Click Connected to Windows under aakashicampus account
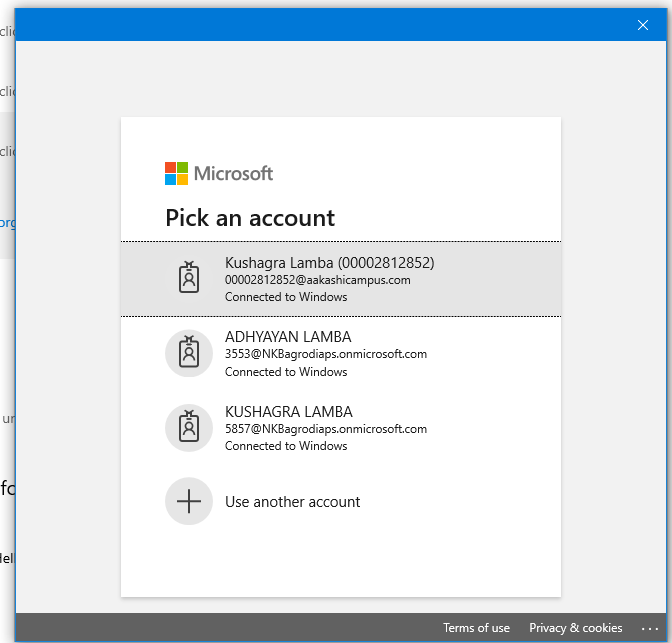672x643 pixels. [x=286, y=297]
